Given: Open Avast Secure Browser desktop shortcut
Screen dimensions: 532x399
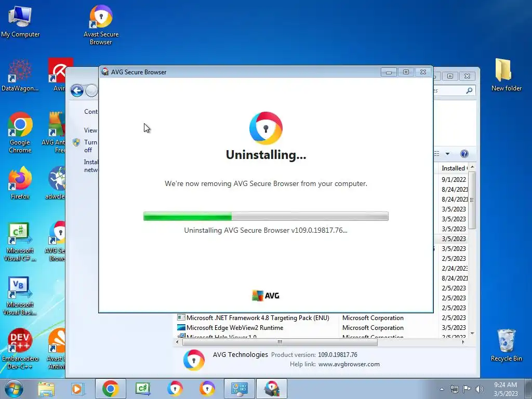Looking at the screenshot, I should coord(101,25).
